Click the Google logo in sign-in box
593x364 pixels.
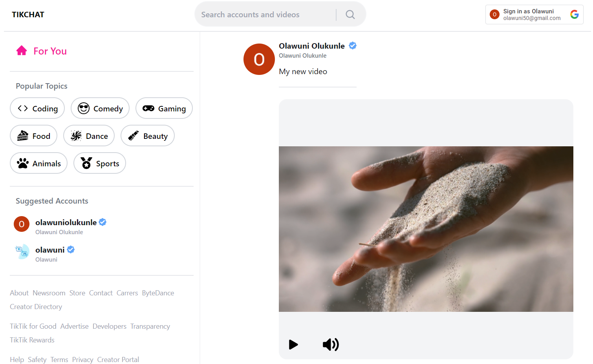(575, 15)
